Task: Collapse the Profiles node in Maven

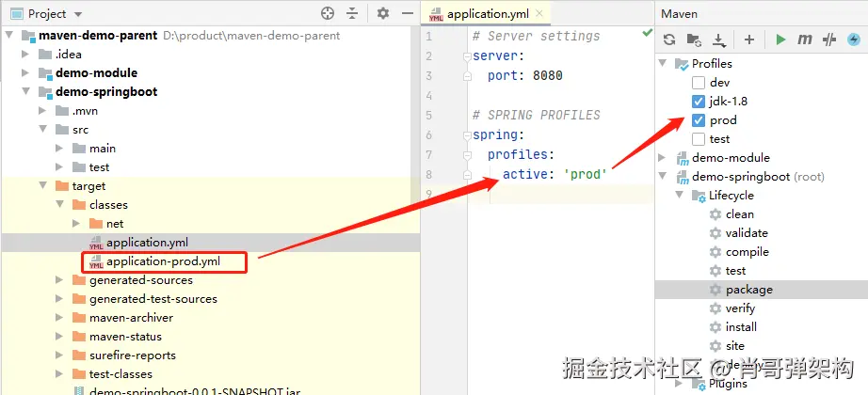Action: tap(663, 64)
